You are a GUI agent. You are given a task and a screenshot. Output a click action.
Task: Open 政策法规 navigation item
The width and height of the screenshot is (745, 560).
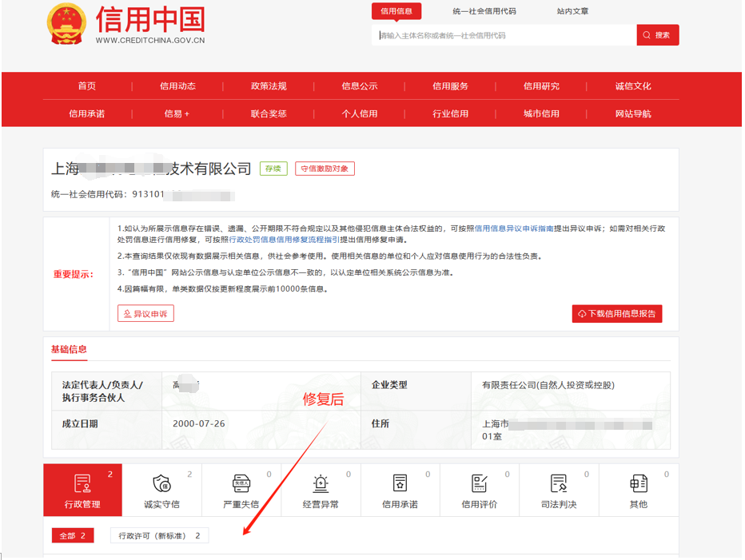click(269, 86)
